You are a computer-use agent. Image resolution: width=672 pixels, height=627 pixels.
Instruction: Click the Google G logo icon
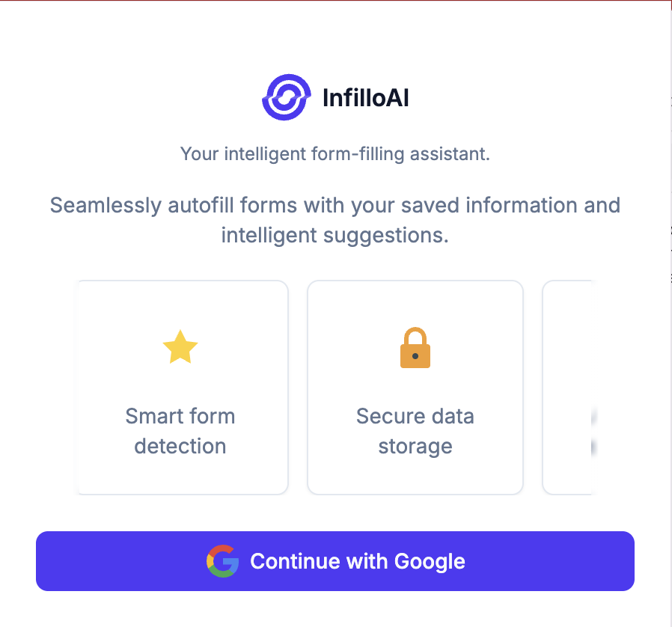tap(222, 561)
